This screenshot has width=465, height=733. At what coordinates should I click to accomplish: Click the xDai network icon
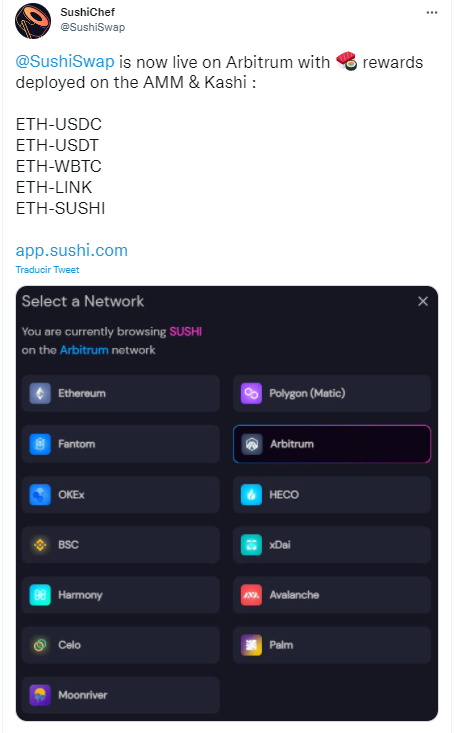251,545
